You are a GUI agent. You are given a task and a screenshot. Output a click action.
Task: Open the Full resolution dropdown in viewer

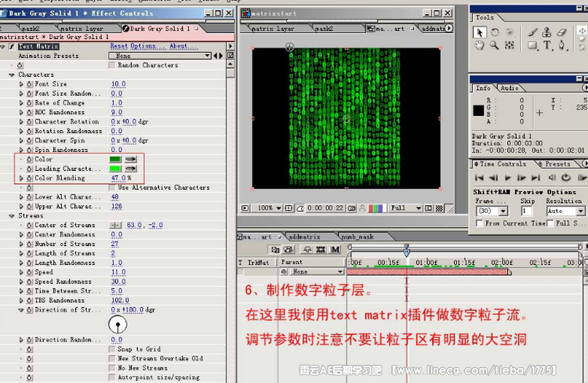tap(406, 208)
